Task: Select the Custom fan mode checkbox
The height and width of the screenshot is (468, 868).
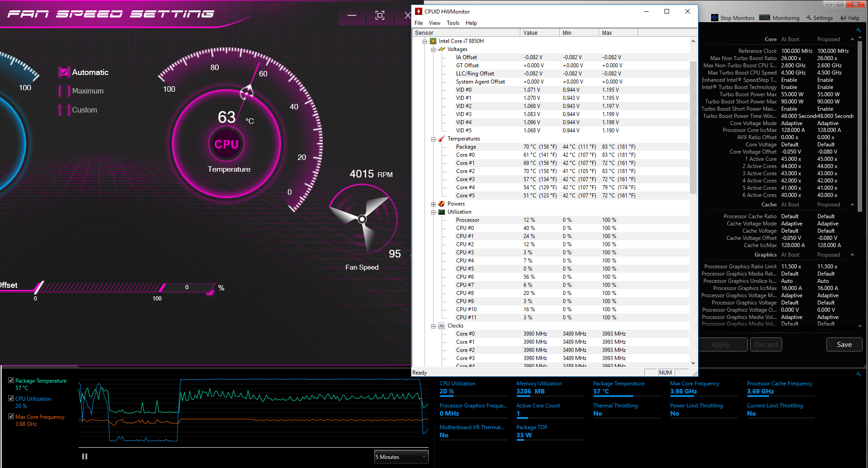Action: [x=65, y=110]
